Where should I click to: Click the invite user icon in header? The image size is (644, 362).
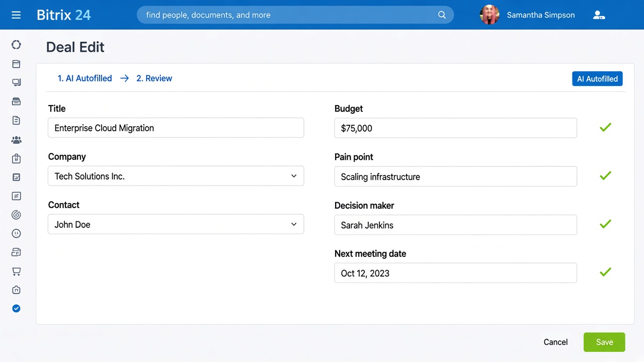click(x=599, y=15)
